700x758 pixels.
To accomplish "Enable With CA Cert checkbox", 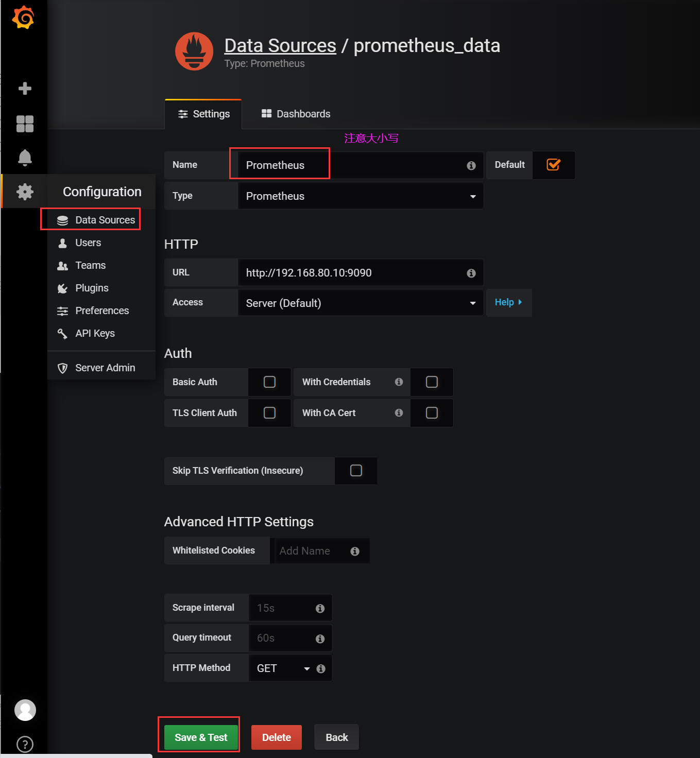I will (432, 412).
